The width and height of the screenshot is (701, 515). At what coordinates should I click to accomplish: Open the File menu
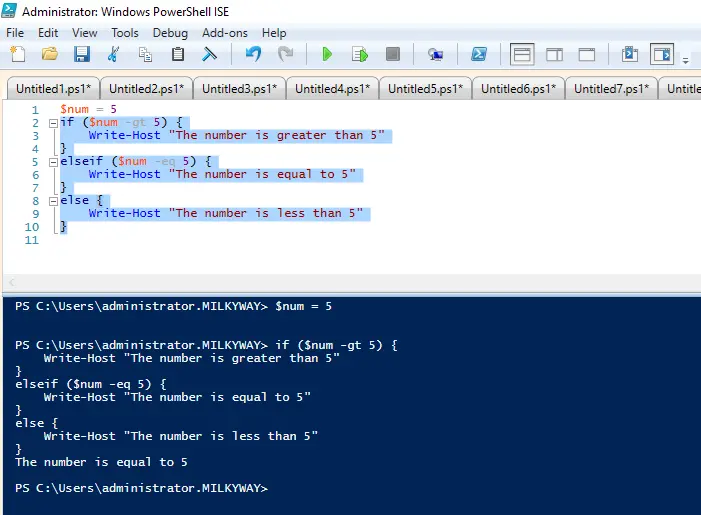15,33
